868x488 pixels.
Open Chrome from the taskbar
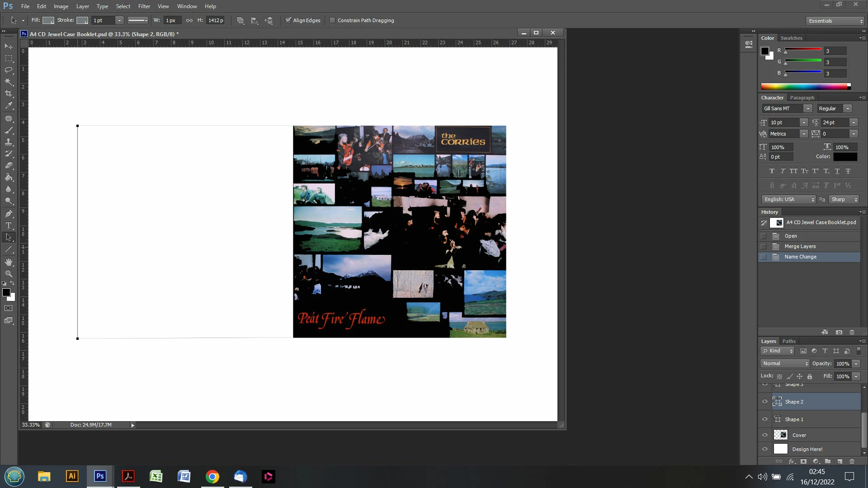212,477
